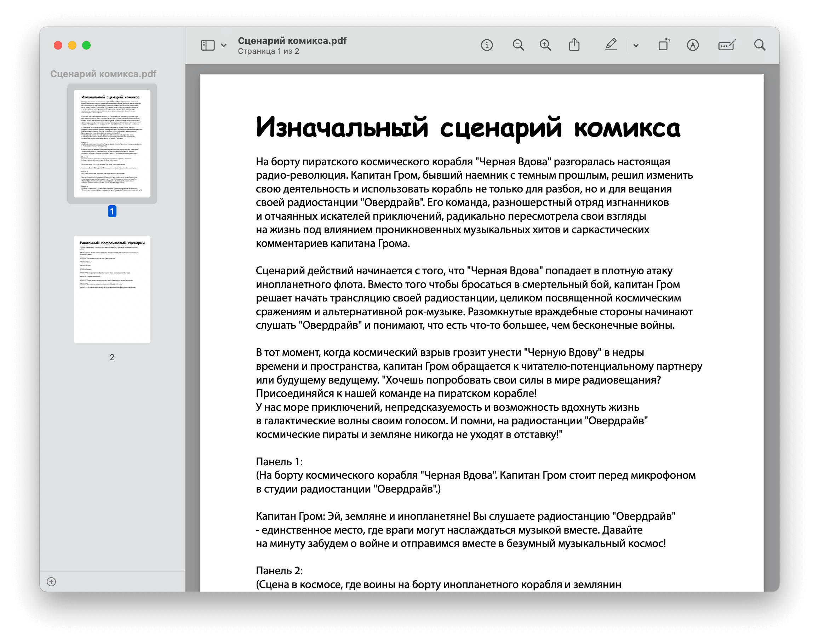Select page 1 thumbnail
This screenshot has height=644, width=819.
click(112, 144)
